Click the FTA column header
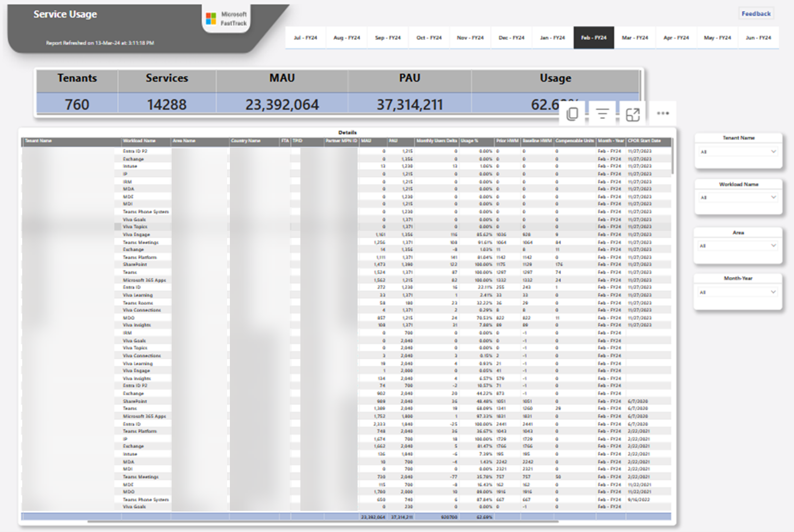 click(285, 141)
